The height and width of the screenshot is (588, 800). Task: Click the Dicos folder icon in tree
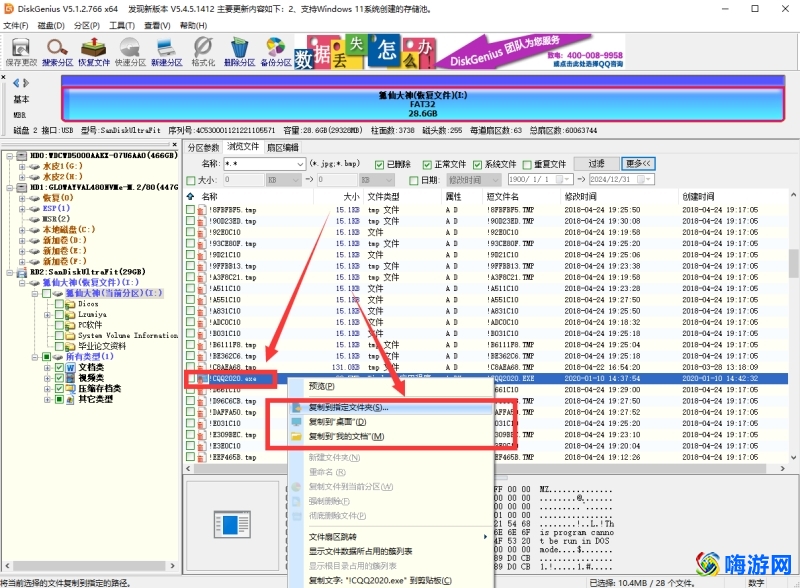tap(70, 304)
